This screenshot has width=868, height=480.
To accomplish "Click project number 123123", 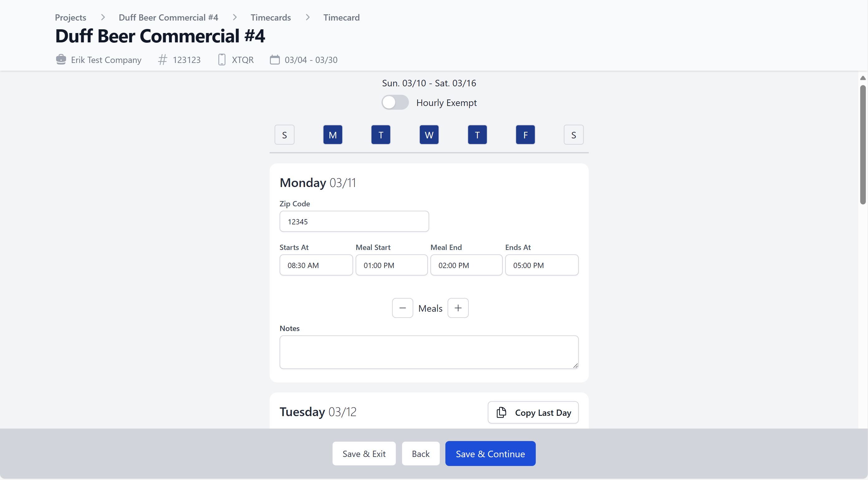I will pos(187,60).
